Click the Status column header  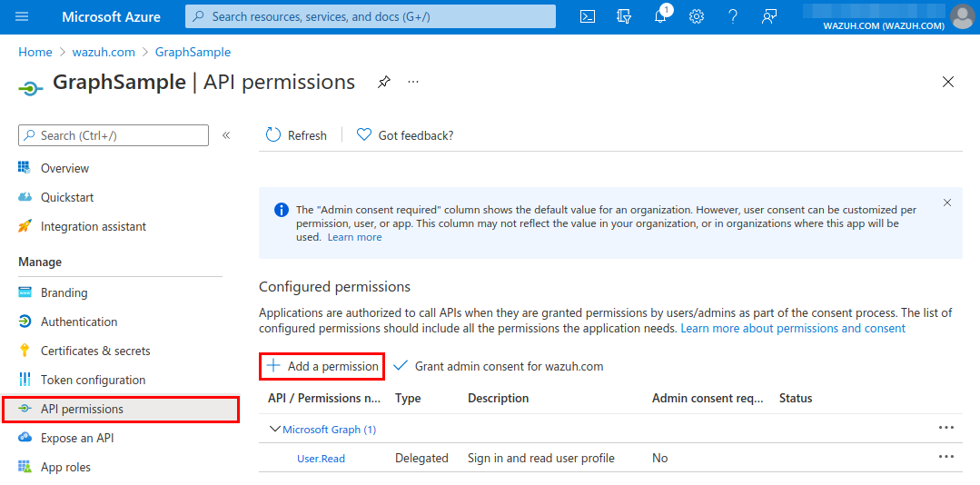[x=796, y=398]
